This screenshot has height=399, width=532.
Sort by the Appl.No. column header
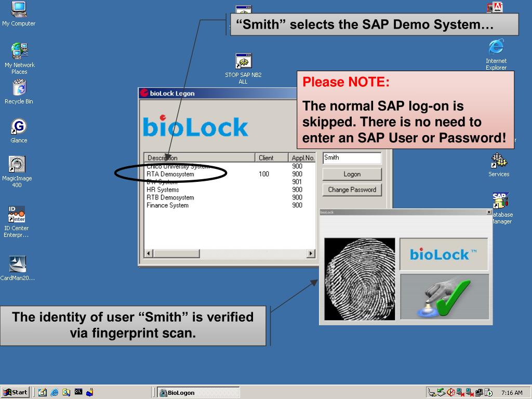[x=302, y=158]
